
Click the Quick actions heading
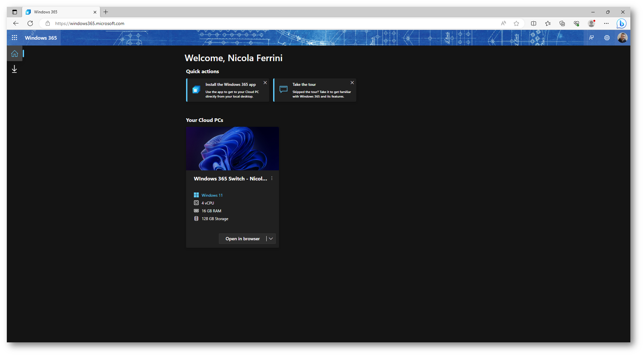tap(202, 71)
